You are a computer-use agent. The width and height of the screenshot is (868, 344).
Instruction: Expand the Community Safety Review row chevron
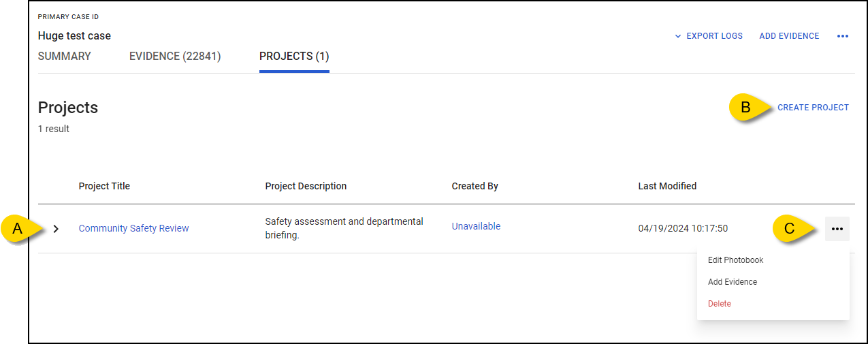point(56,229)
